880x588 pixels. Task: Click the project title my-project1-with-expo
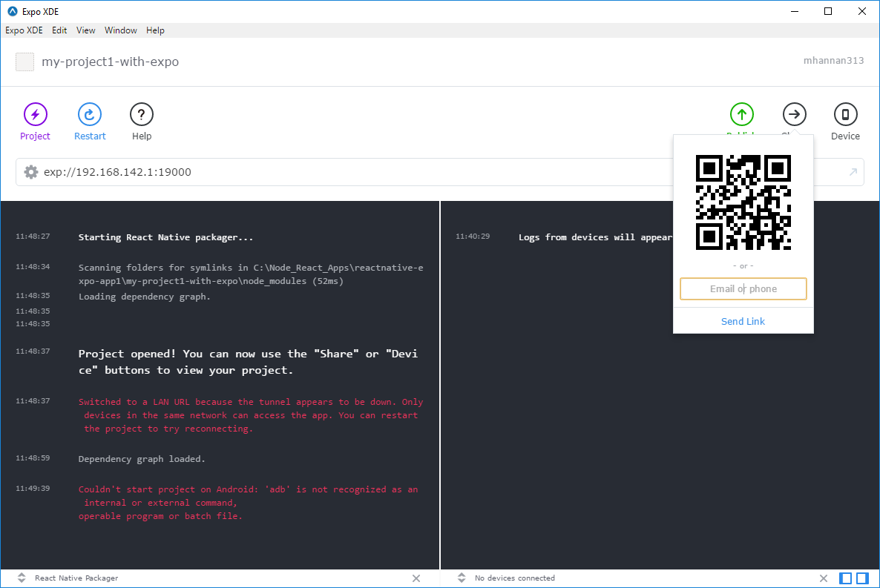point(110,62)
